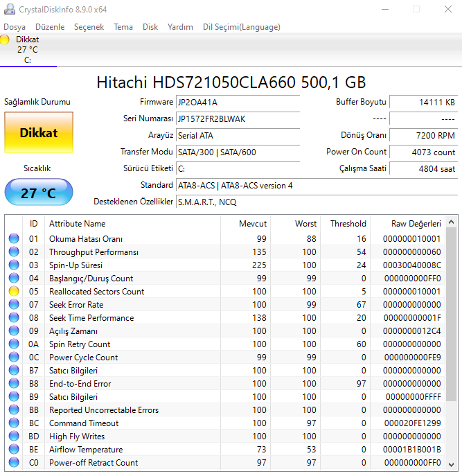Click the Mevcut column header
This screenshot has width=462, height=476.
point(245,224)
